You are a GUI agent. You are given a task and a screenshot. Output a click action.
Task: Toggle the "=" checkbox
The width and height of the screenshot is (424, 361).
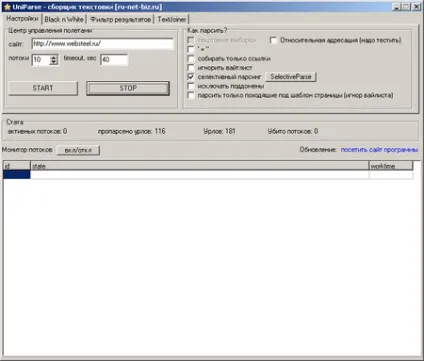point(191,49)
